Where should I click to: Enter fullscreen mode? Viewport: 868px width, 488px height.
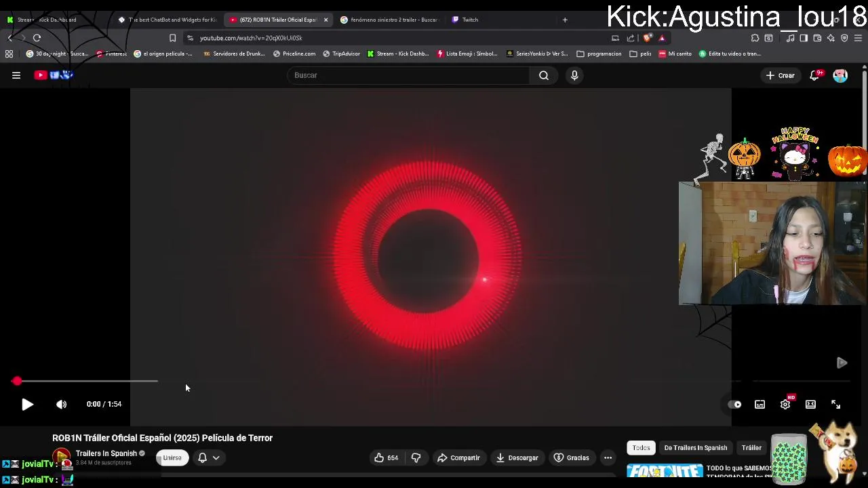(835, 405)
